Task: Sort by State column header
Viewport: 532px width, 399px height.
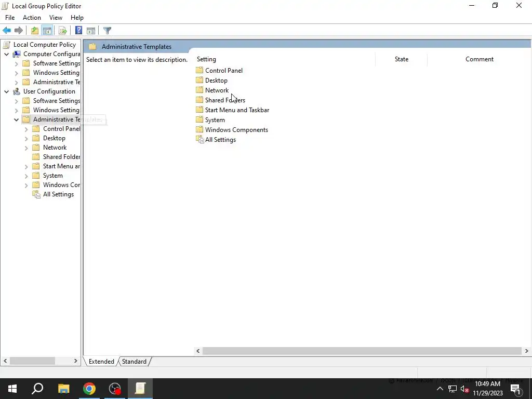Action: click(402, 59)
